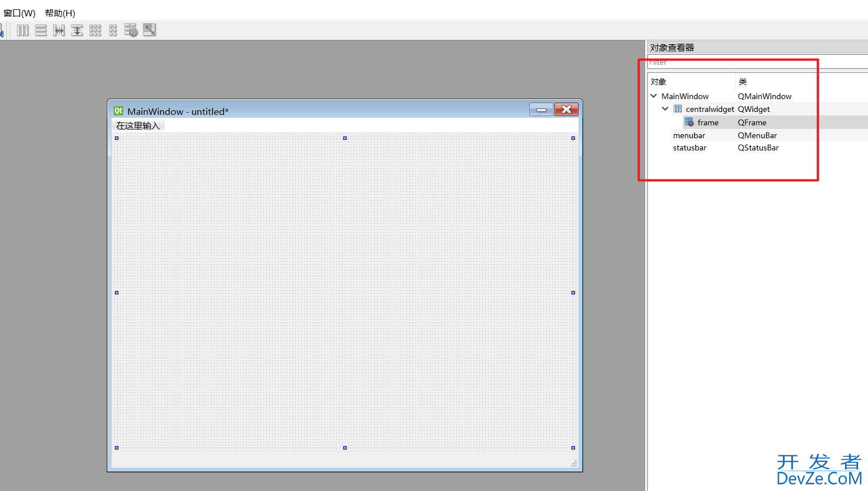Click the centralwidget layout icon
The height and width of the screenshot is (491, 868).
tap(678, 108)
